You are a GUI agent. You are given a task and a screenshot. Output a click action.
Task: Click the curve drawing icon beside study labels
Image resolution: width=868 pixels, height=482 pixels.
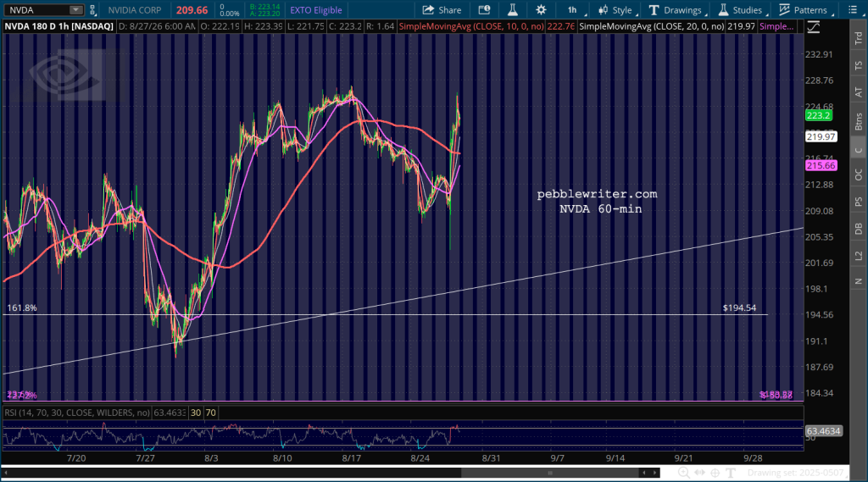[x=813, y=26]
